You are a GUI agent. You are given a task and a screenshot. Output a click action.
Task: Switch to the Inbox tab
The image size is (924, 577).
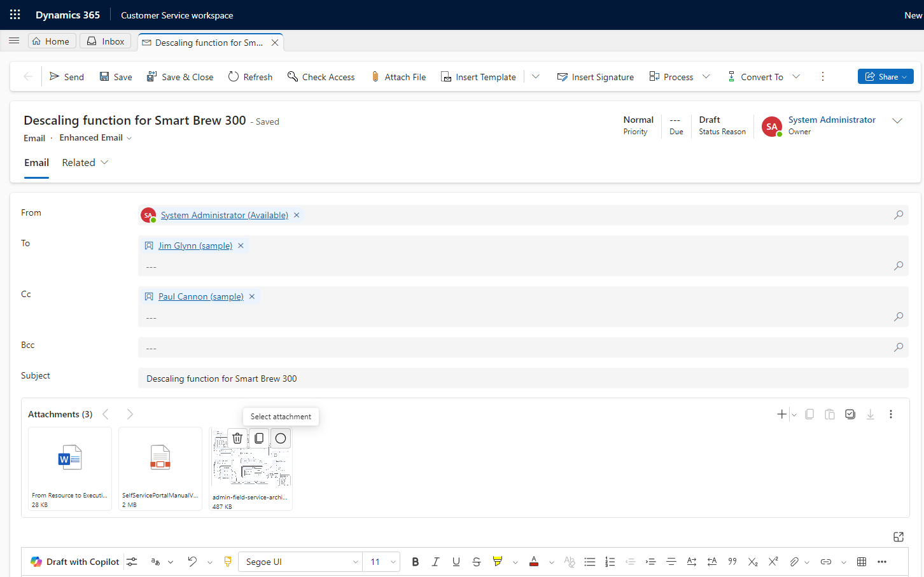point(106,41)
